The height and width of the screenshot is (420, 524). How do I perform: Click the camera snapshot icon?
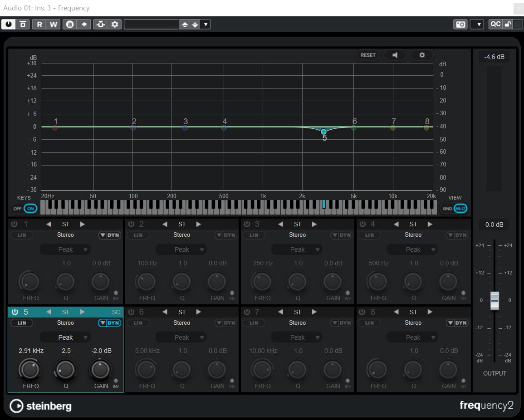coord(460,24)
